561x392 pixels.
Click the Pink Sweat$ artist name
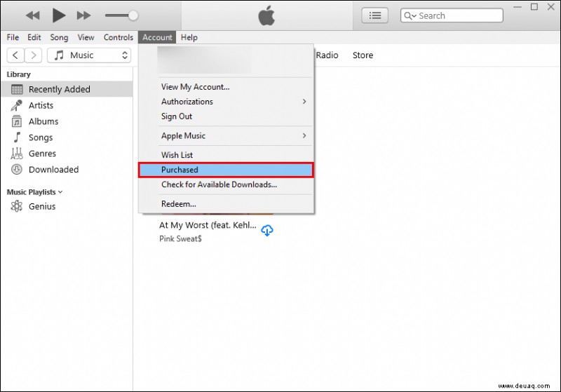coord(180,238)
